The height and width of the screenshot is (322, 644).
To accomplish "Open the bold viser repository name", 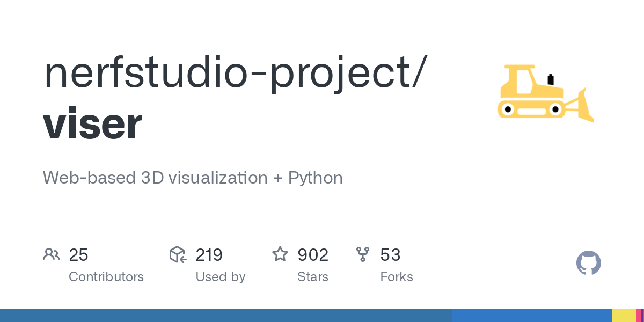I will [x=92, y=123].
